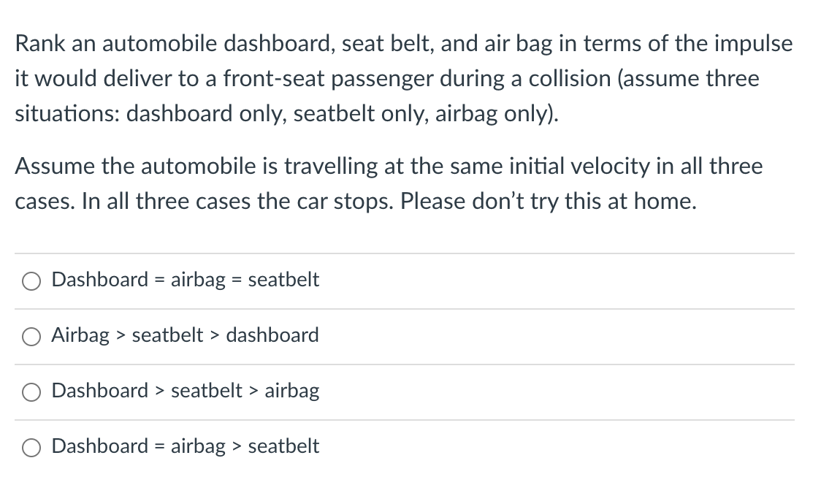
Task: Click the "Airbag > seatbelt > dashboard" answer label
Action: coord(185,335)
